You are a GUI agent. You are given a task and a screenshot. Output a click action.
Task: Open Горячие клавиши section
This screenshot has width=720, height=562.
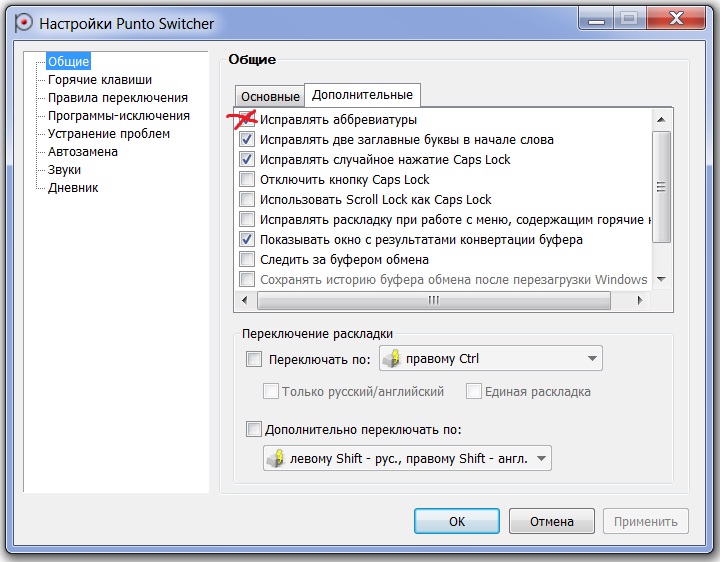click(x=100, y=79)
